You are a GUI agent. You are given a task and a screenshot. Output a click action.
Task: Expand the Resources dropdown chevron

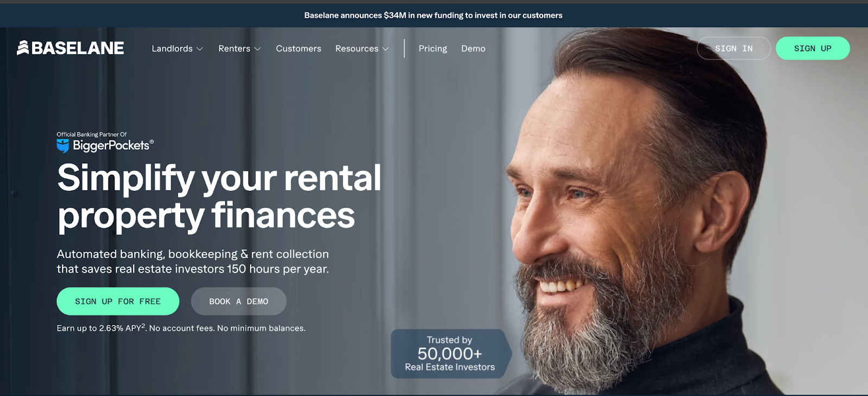click(x=386, y=49)
